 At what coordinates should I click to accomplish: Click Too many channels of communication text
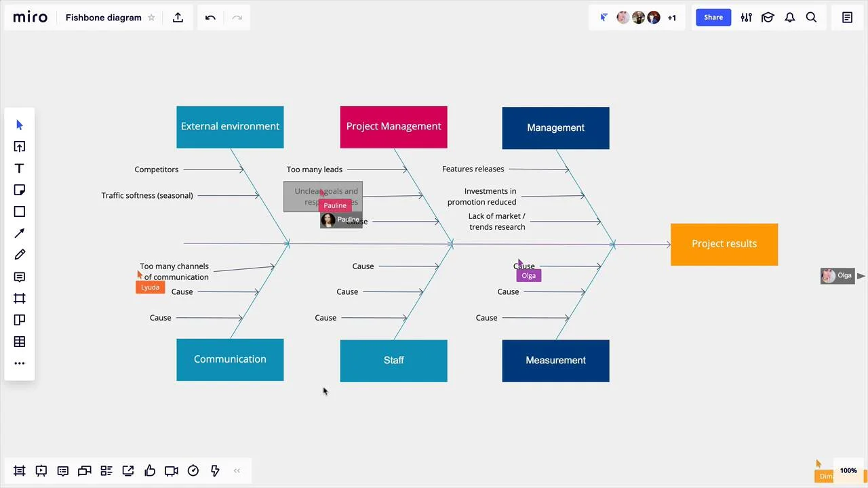[174, 272]
